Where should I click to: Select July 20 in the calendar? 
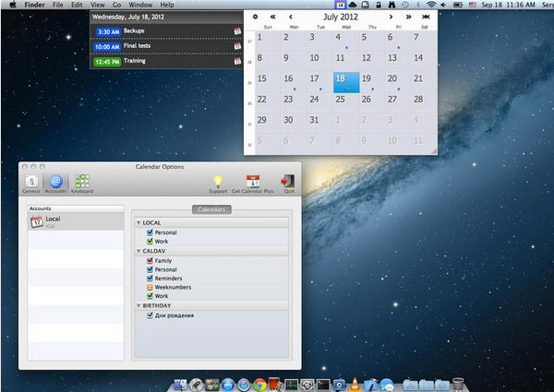[x=398, y=83]
